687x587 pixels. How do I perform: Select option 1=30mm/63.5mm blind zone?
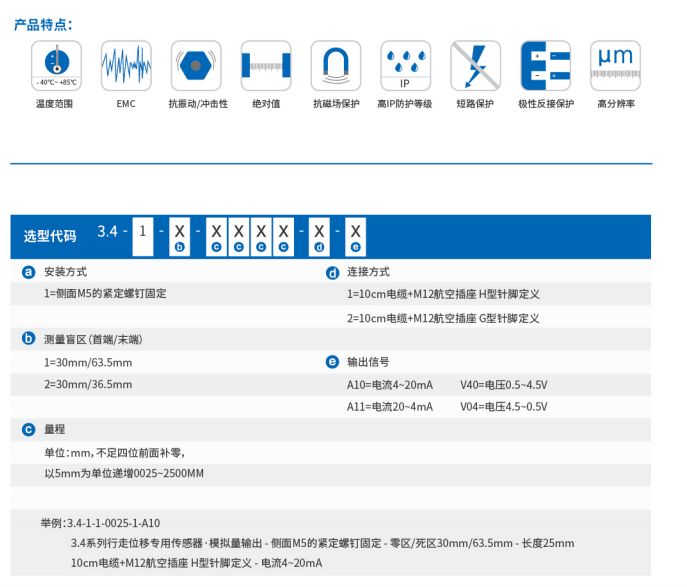(x=88, y=362)
